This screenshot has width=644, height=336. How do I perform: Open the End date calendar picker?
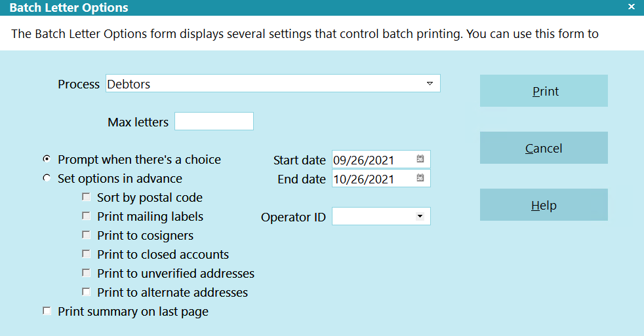coord(420,177)
